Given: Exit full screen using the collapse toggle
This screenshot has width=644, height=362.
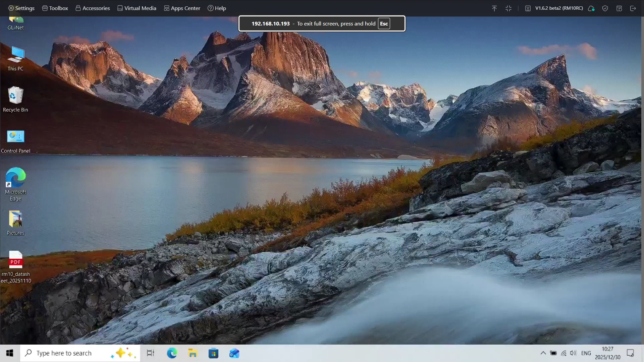Looking at the screenshot, I should pos(508,8).
